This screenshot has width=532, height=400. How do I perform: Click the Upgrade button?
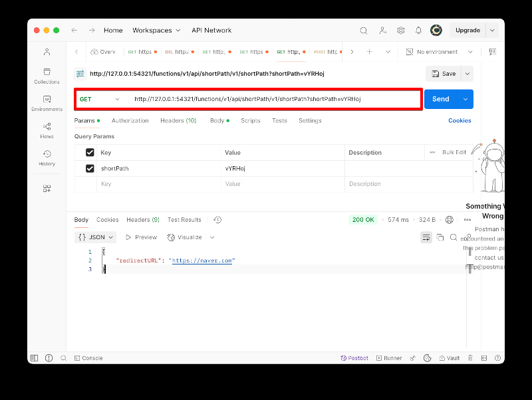467,31
